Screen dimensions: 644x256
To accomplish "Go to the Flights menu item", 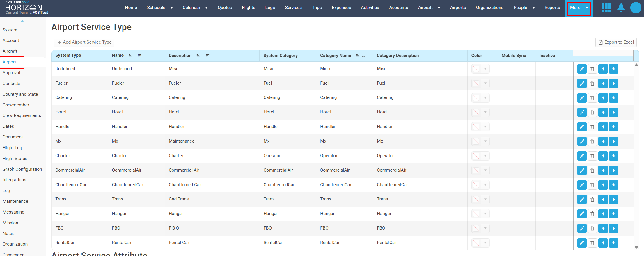I will [248, 8].
